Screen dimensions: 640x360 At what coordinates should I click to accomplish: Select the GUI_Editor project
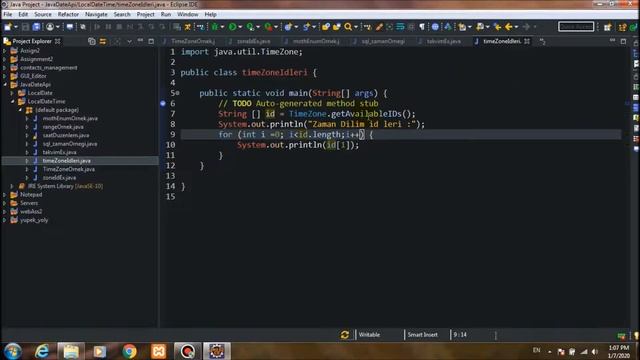pos(33,76)
